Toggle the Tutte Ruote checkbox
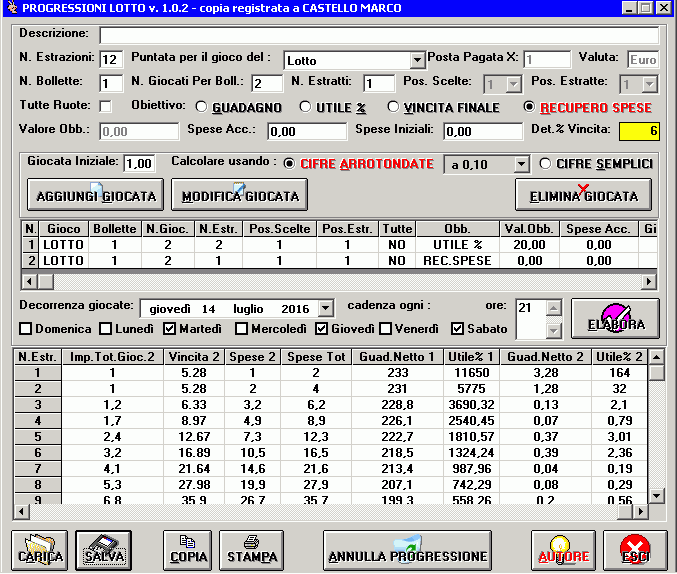Screen dimensions: 677x574 (x=105, y=106)
